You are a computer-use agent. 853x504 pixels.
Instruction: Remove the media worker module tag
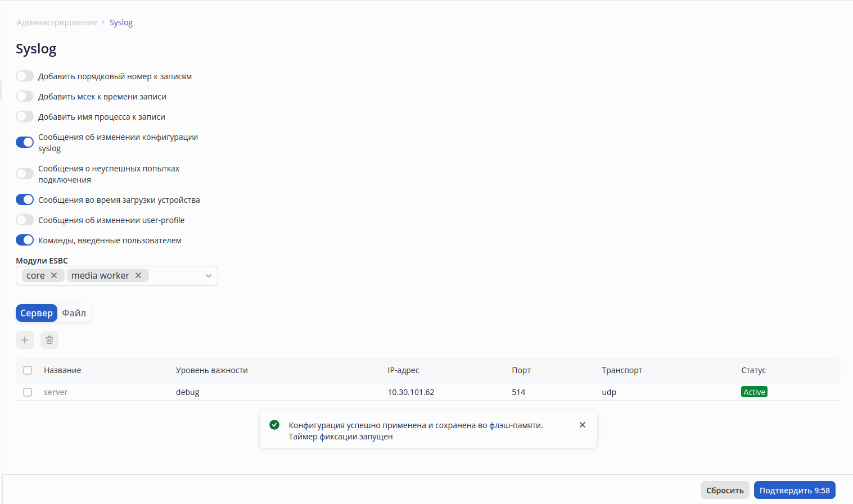point(138,275)
